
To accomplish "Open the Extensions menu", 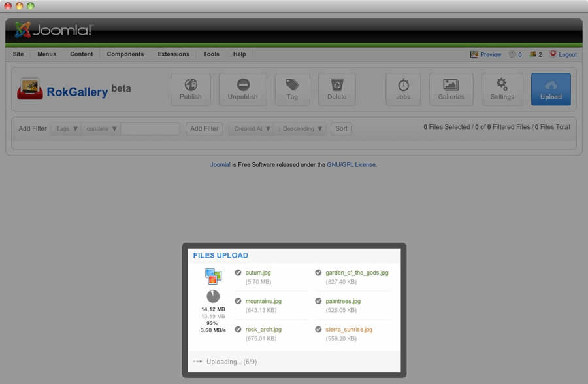I will coord(173,54).
